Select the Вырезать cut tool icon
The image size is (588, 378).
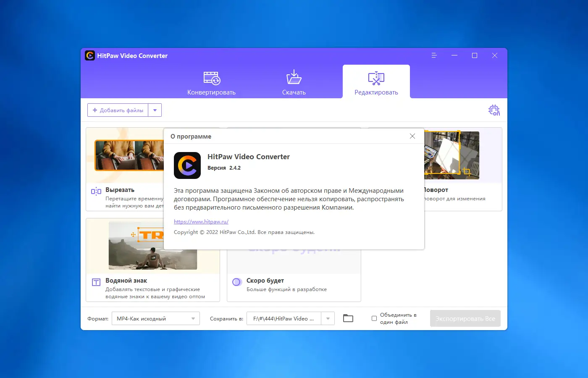coord(96,192)
